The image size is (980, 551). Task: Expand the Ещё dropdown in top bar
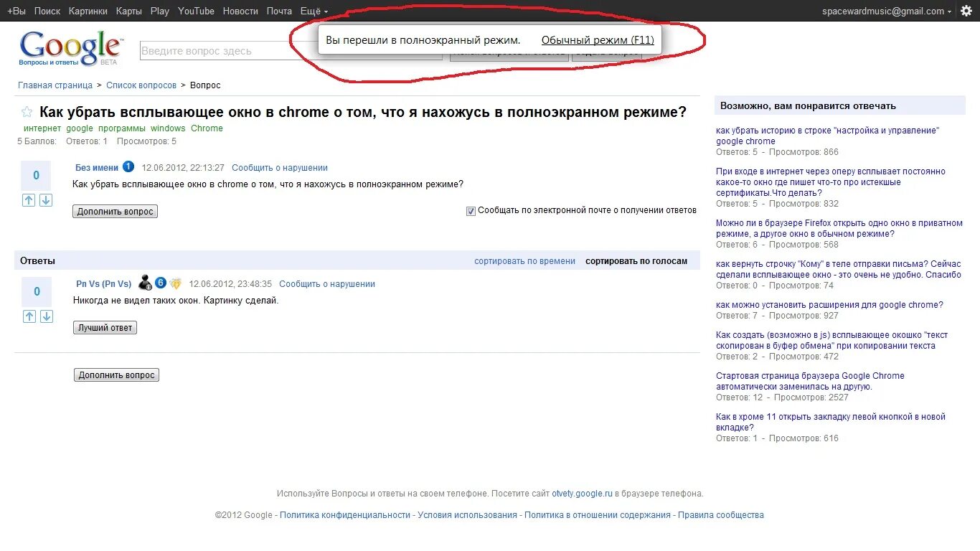[x=314, y=11]
